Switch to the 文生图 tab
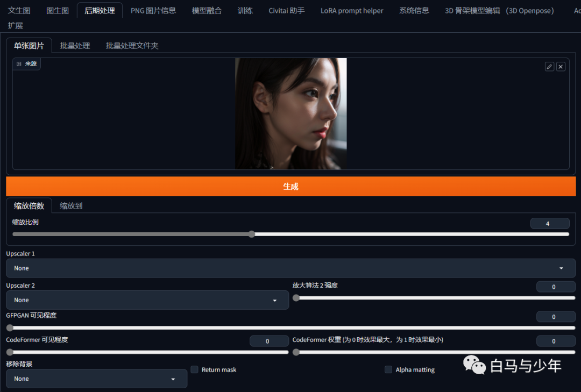This screenshot has height=392, width=581. tap(19, 10)
